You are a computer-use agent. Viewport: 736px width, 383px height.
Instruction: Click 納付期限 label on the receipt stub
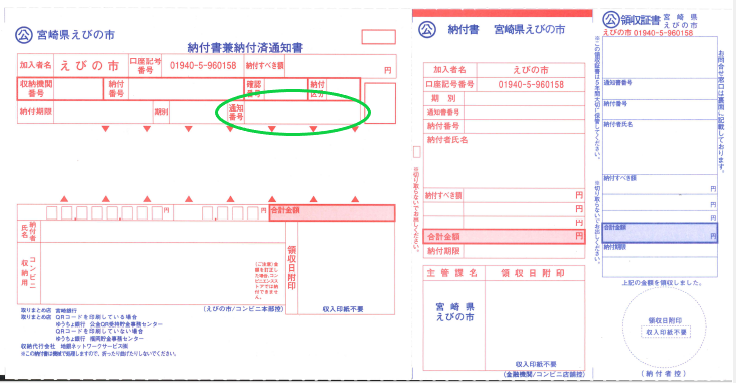tap(614, 247)
